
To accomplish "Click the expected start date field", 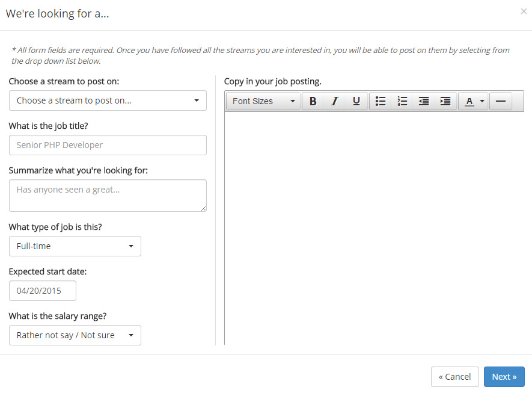I will pyautogui.click(x=43, y=291).
